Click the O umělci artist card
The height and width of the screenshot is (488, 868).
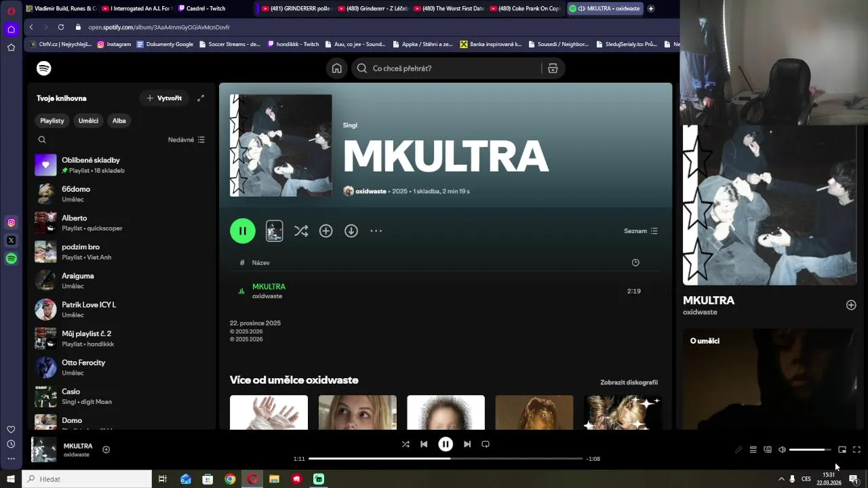pyautogui.click(x=770, y=380)
